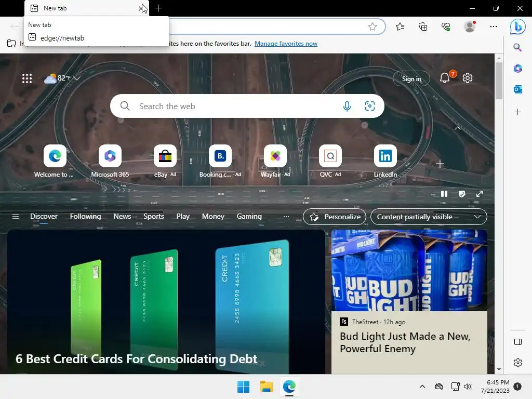
Task: Collapse quick links chevron
Action: (x=457, y=128)
